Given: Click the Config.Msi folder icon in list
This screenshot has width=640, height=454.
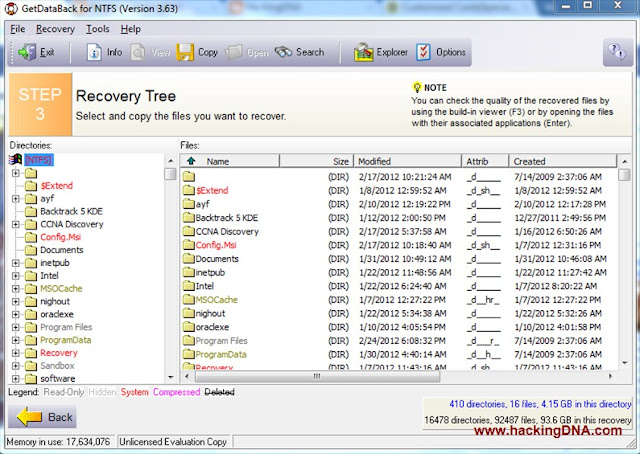Looking at the screenshot, I should [189, 245].
